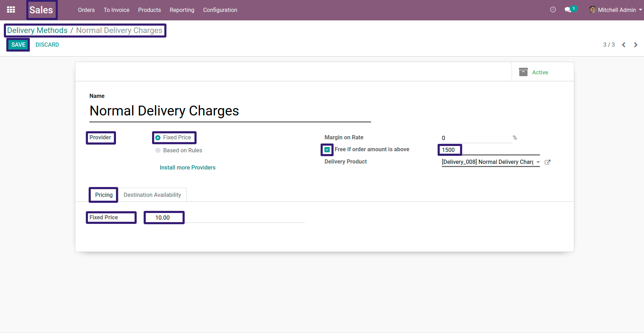Click the Delivery Product label
644x333 pixels.
tap(345, 161)
